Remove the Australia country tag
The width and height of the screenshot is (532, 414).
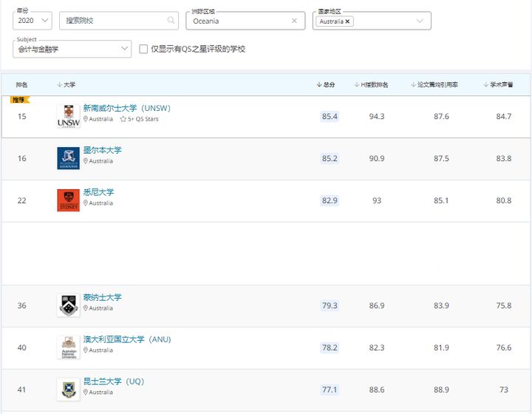point(347,21)
